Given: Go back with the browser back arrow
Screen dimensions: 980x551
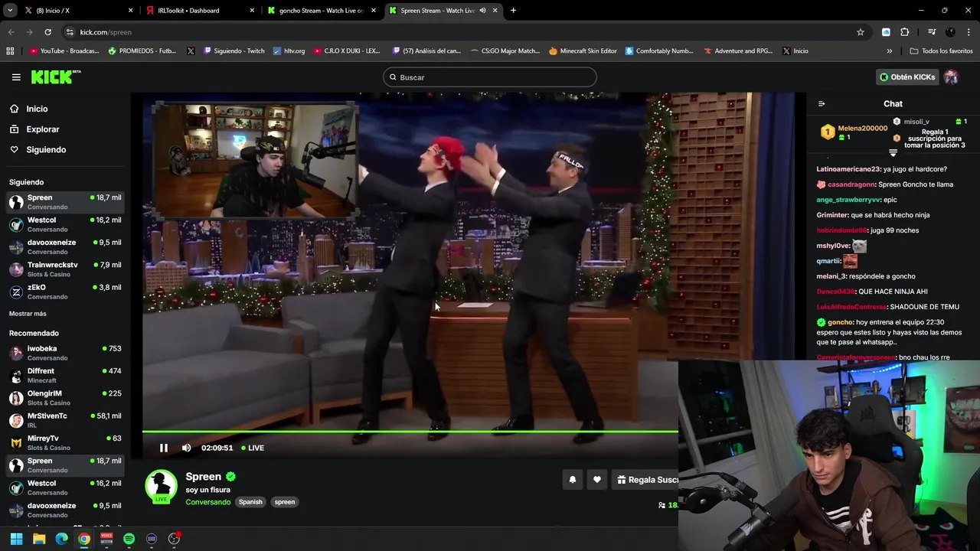Looking at the screenshot, I should (11, 32).
